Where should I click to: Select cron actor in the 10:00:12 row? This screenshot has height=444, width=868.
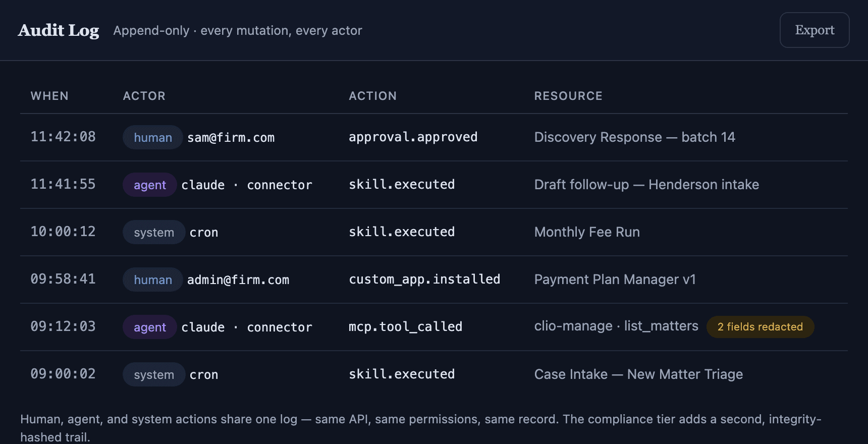coord(204,233)
